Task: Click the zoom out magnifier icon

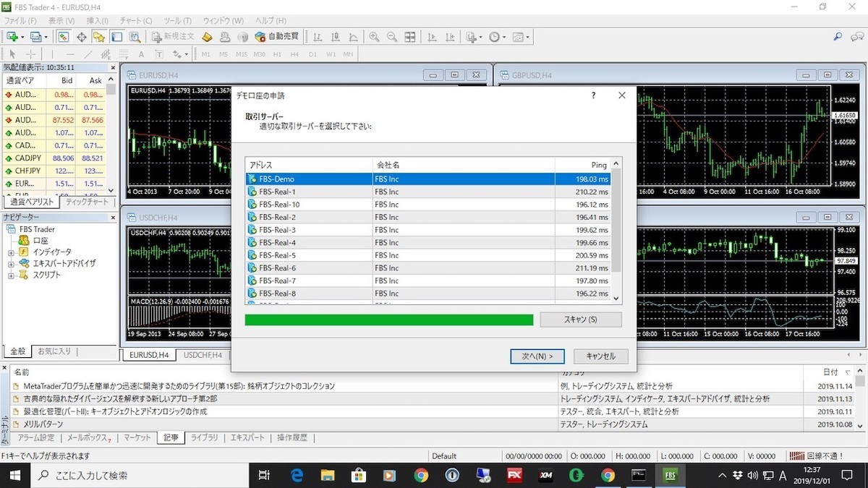Action: (x=392, y=36)
